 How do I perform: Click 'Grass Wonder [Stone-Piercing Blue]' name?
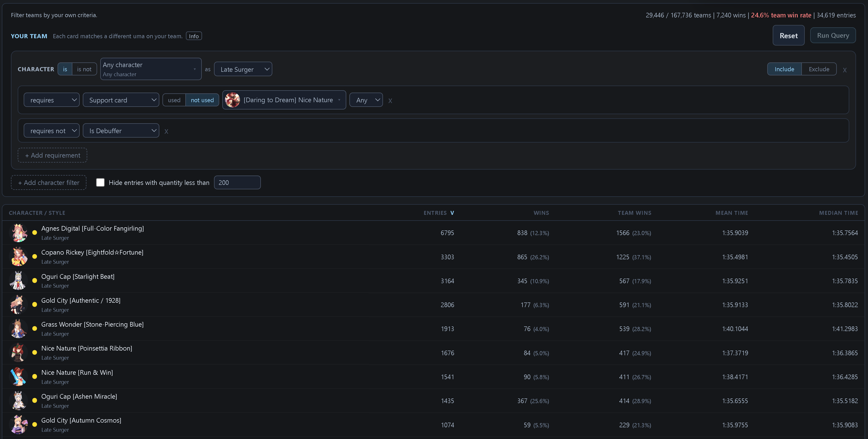[x=92, y=324]
